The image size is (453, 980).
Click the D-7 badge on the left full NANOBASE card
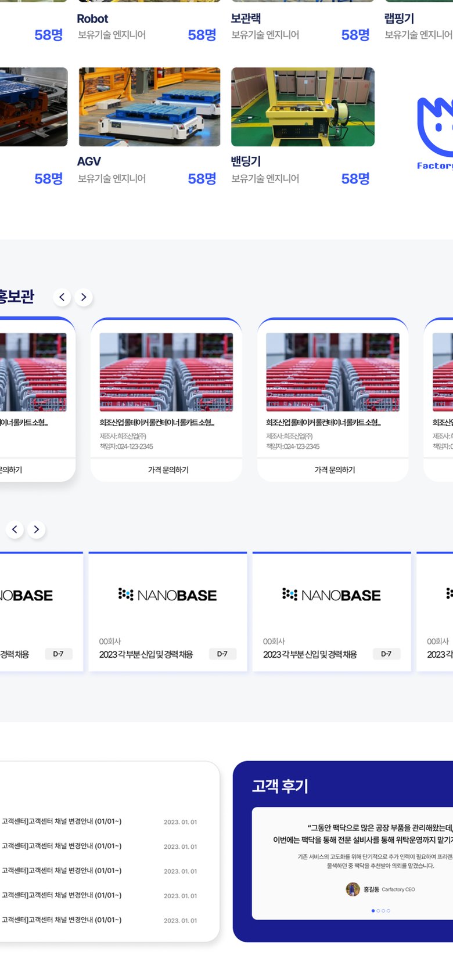coord(222,654)
